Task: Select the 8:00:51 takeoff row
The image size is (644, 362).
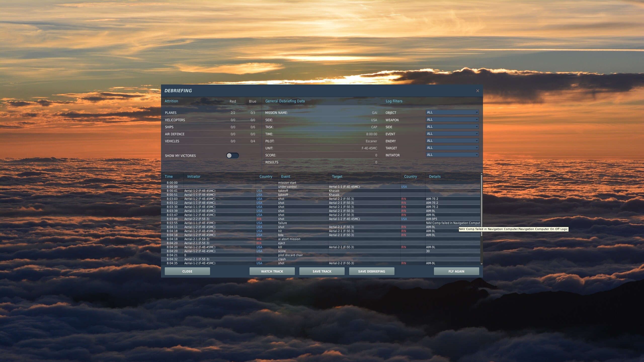Action: pyautogui.click(x=321, y=195)
